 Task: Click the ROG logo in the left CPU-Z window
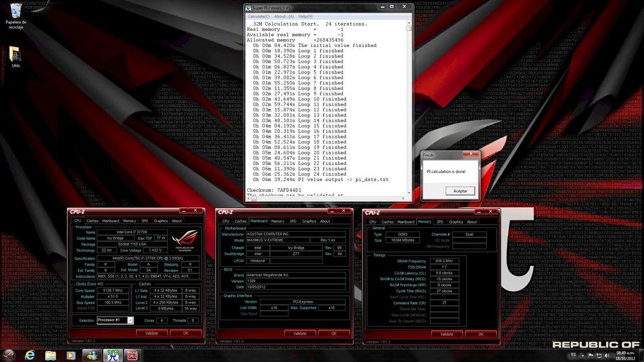185,240
